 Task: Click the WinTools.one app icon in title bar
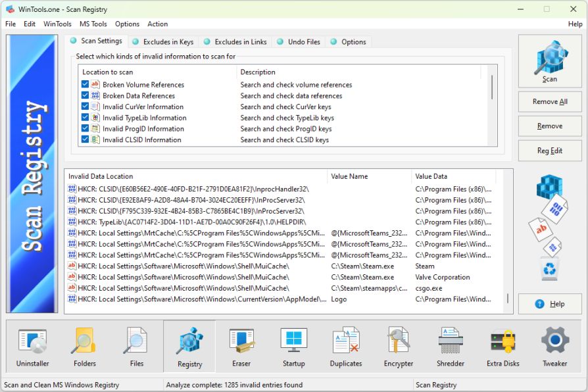point(10,9)
